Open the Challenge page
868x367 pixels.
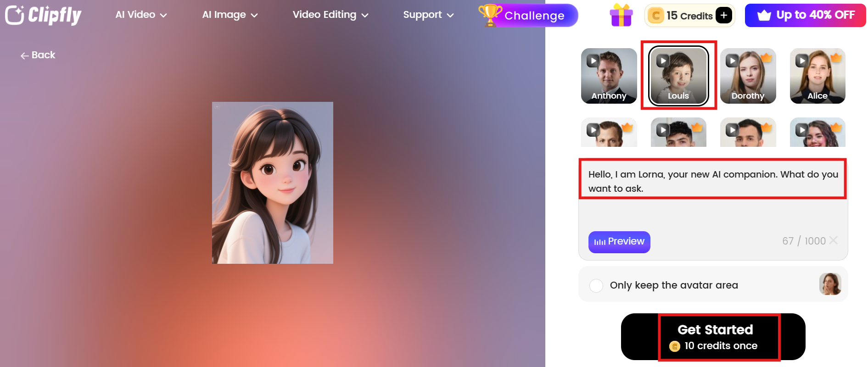coord(534,16)
